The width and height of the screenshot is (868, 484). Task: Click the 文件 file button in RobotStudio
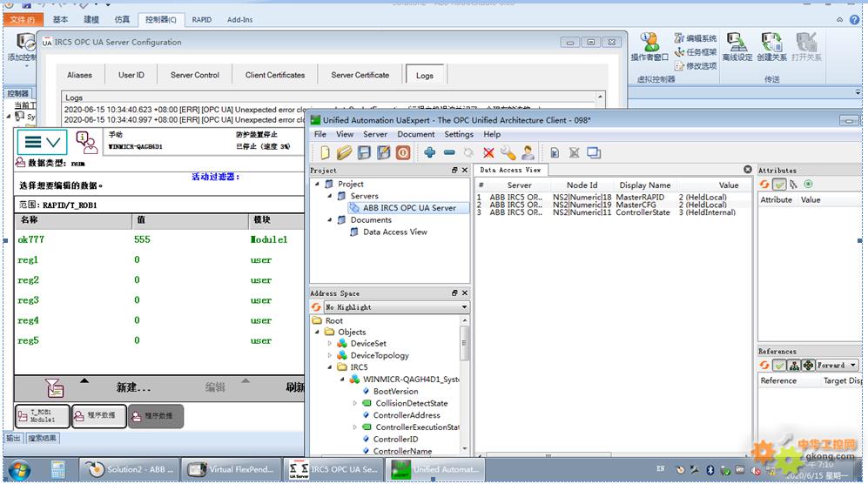click(x=22, y=19)
